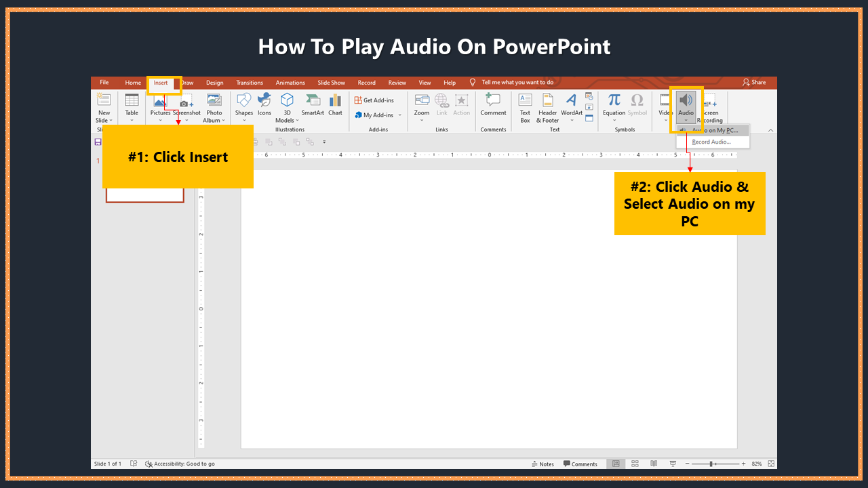Open the Shapes dropdown arrow
Viewport: 868px width, 488px height.
pyautogui.click(x=244, y=121)
